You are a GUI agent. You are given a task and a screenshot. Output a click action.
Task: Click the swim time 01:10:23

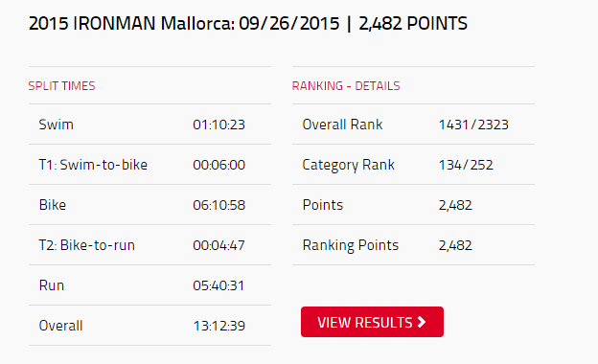pyautogui.click(x=218, y=125)
